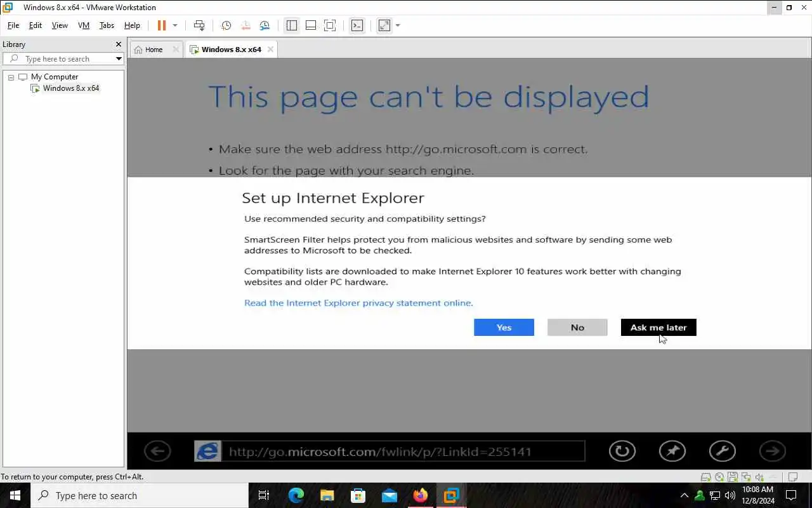Collapse the My Computer tree node
812x508 pixels.
coord(11,77)
